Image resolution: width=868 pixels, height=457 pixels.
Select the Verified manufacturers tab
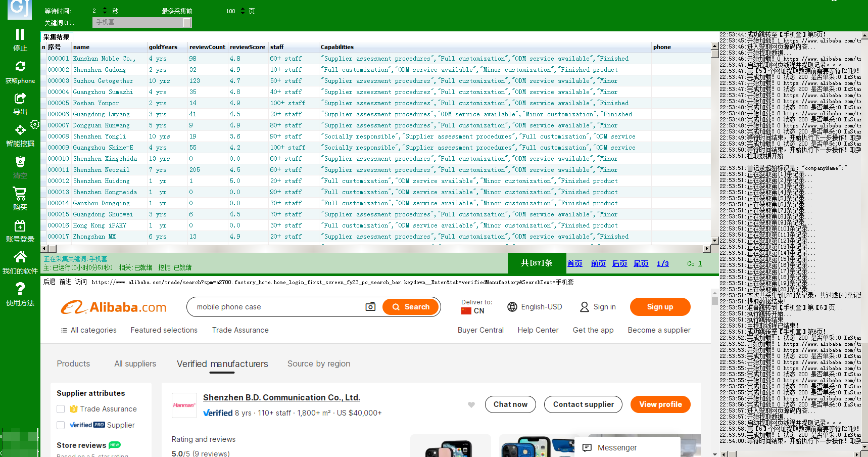(x=222, y=363)
